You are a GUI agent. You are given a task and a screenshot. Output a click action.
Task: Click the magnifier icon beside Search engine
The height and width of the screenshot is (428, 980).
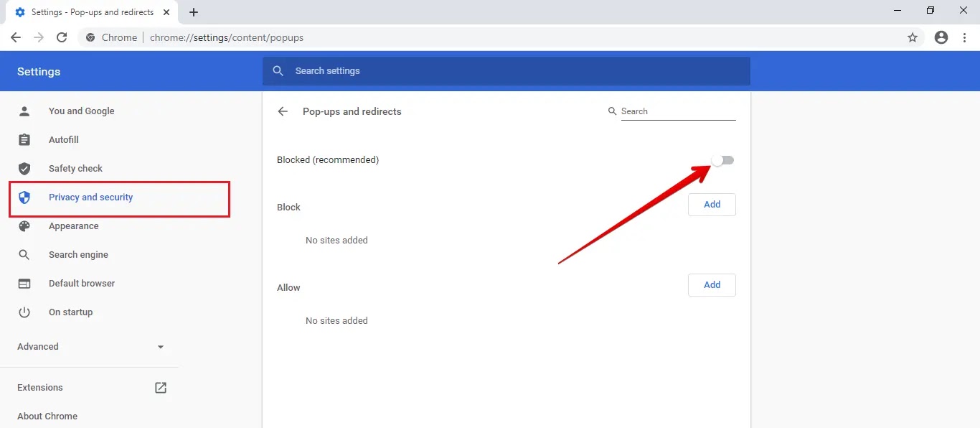click(x=24, y=255)
